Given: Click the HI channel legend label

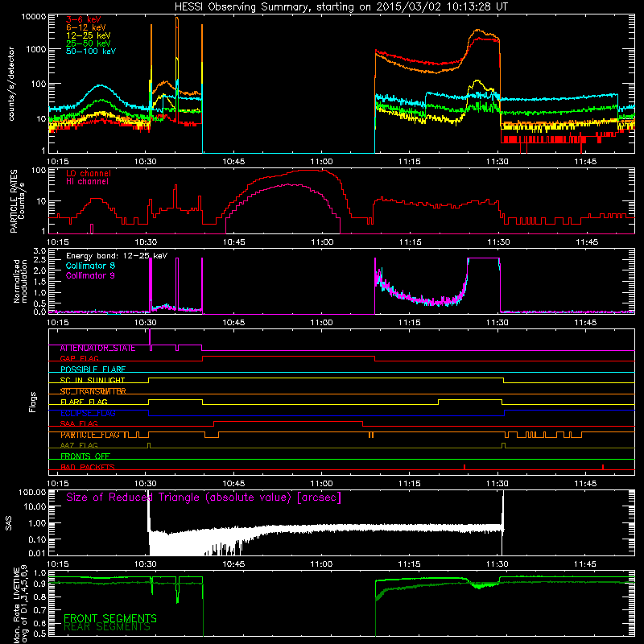Looking at the screenshot, I should [x=87, y=182].
